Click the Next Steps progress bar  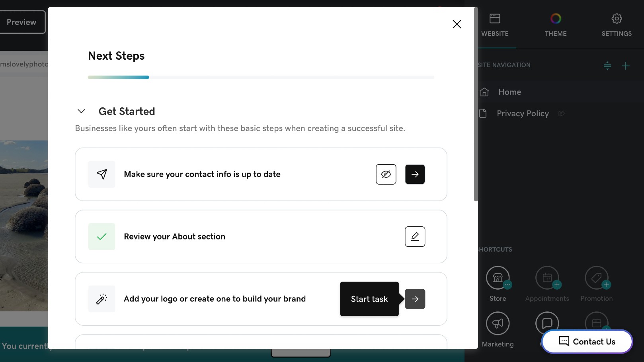point(261,77)
